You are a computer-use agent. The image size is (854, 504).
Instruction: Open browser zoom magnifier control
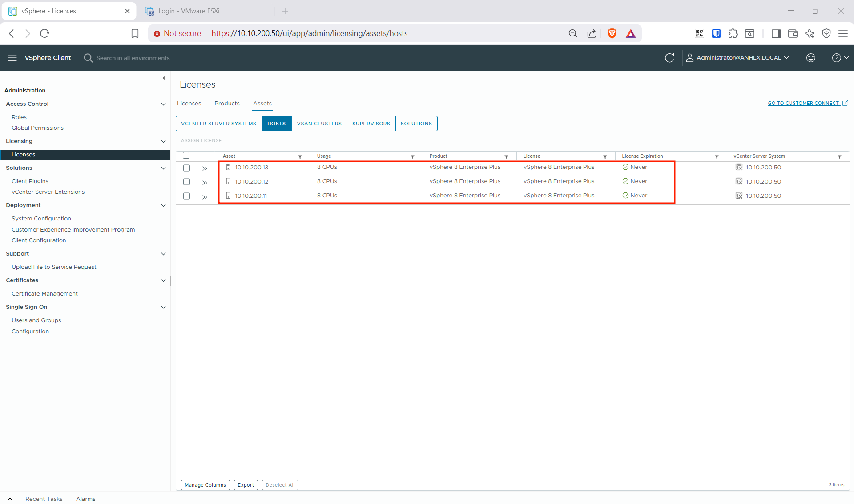tap(573, 33)
